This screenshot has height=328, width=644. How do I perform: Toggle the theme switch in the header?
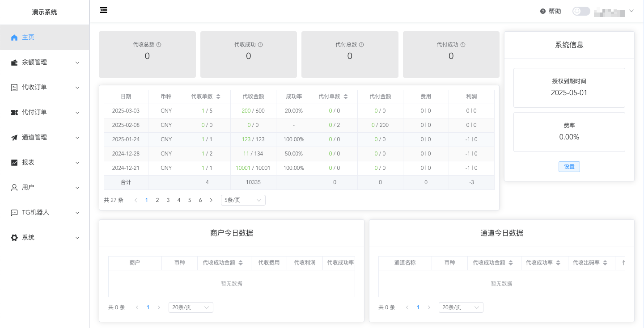point(581,11)
